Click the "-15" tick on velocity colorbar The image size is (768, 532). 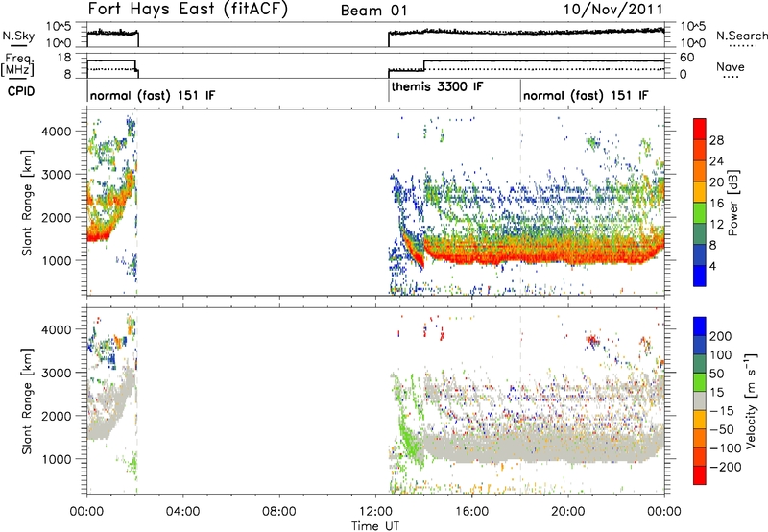point(722,410)
